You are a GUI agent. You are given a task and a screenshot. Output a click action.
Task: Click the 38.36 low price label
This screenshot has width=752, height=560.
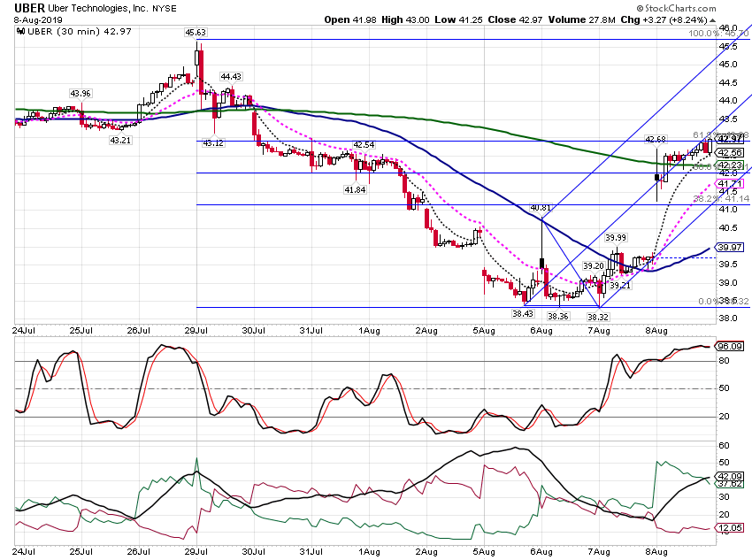[558, 317]
